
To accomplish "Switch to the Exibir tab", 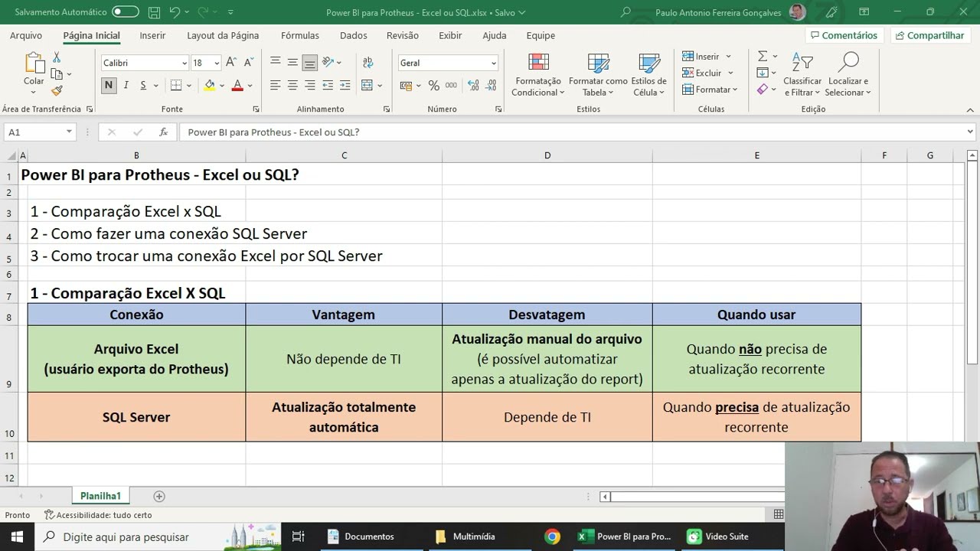I will (x=450, y=35).
